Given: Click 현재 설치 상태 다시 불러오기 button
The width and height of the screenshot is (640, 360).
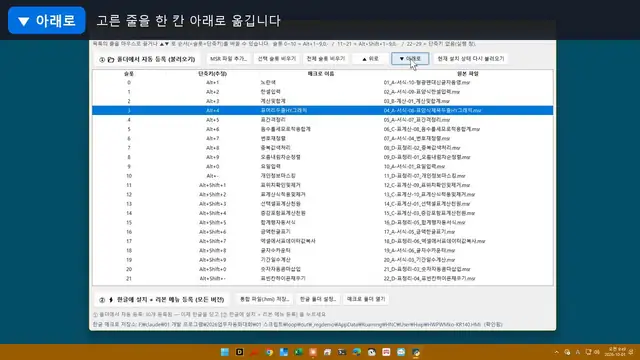Looking at the screenshot, I should click(471, 59).
